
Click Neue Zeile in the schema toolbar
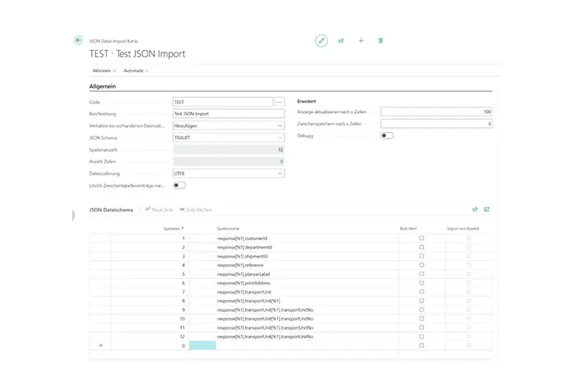pos(160,210)
